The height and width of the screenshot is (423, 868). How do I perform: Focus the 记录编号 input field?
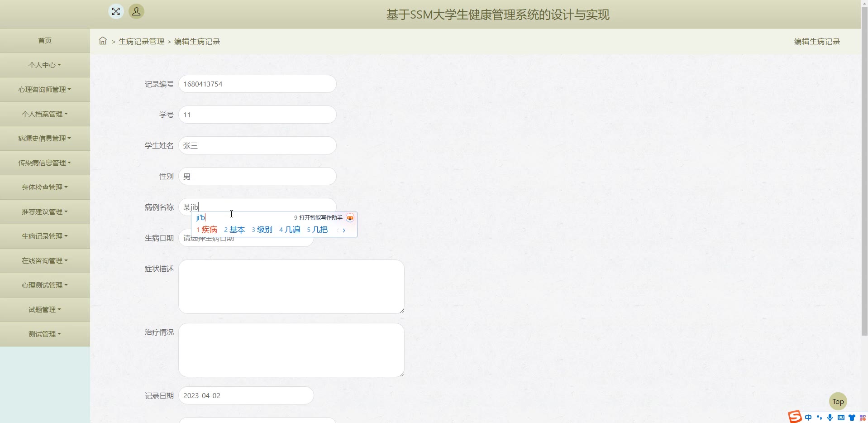click(x=258, y=84)
